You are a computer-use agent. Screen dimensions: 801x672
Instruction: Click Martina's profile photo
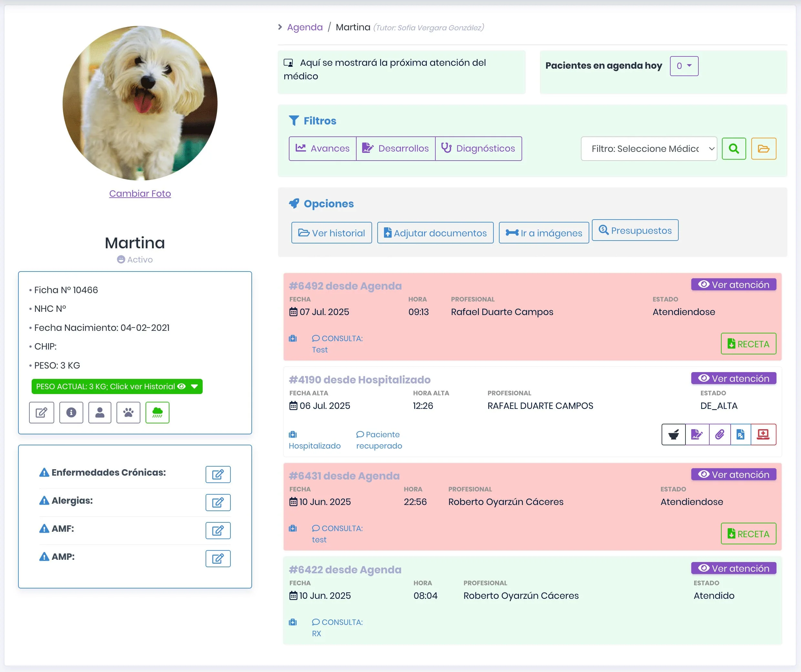(140, 103)
